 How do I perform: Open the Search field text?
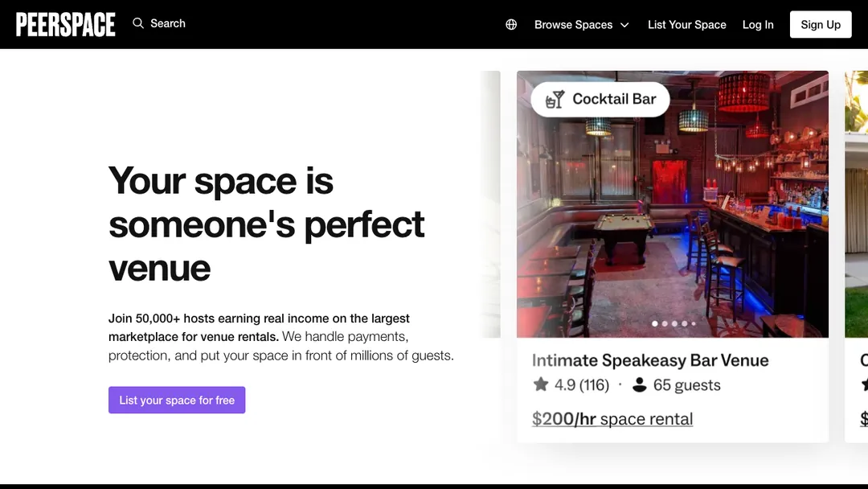[x=168, y=23]
